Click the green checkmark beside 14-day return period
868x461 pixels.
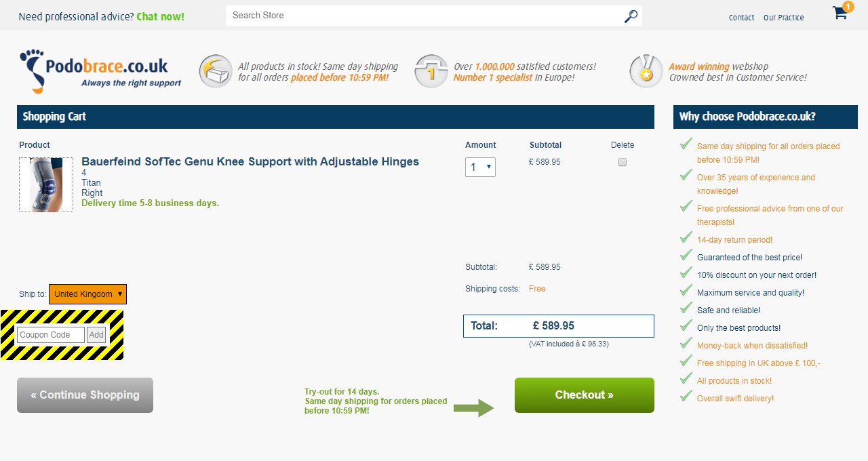coord(686,238)
